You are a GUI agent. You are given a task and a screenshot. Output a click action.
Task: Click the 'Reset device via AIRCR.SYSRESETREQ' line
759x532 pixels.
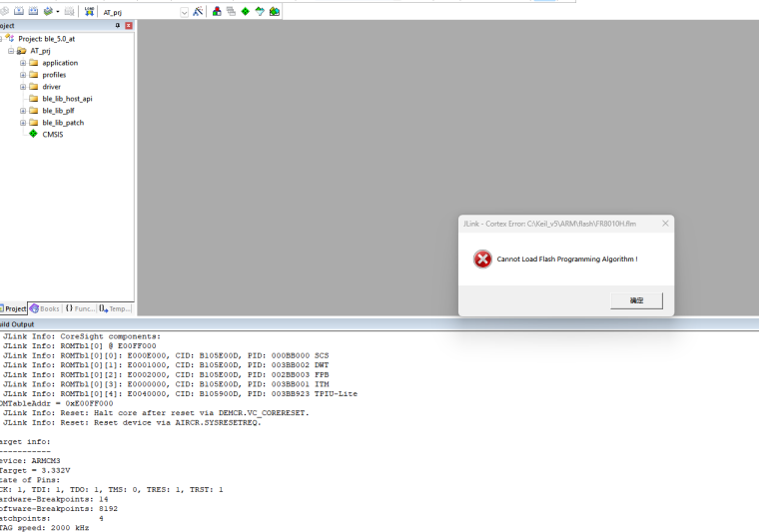click(132, 423)
